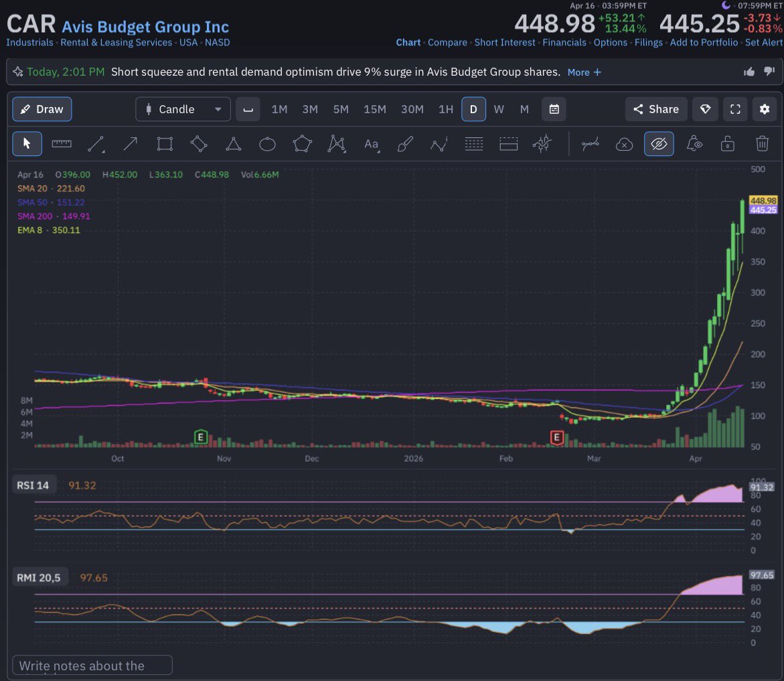Click the green earnings E marker
The image size is (784, 681).
200,437
